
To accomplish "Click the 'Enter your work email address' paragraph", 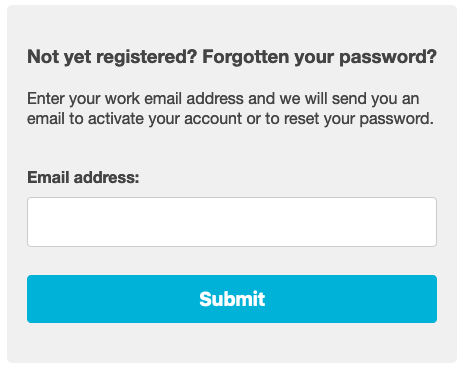I will point(230,109).
